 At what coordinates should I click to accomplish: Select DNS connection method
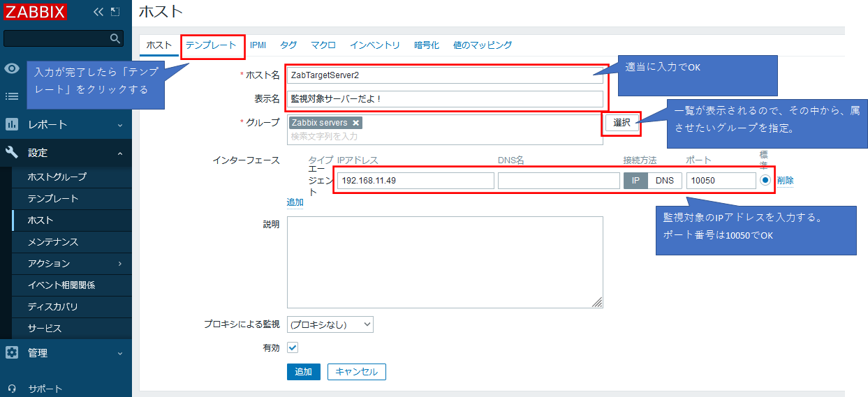tap(665, 181)
